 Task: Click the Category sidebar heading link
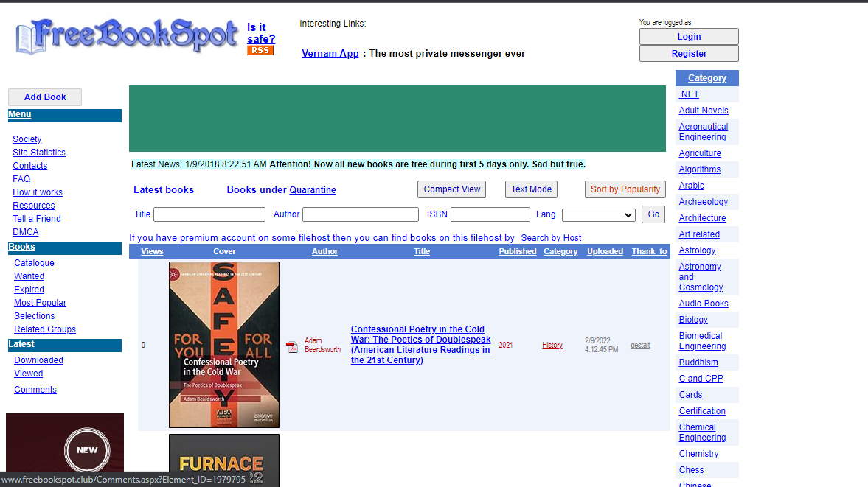[x=707, y=78]
